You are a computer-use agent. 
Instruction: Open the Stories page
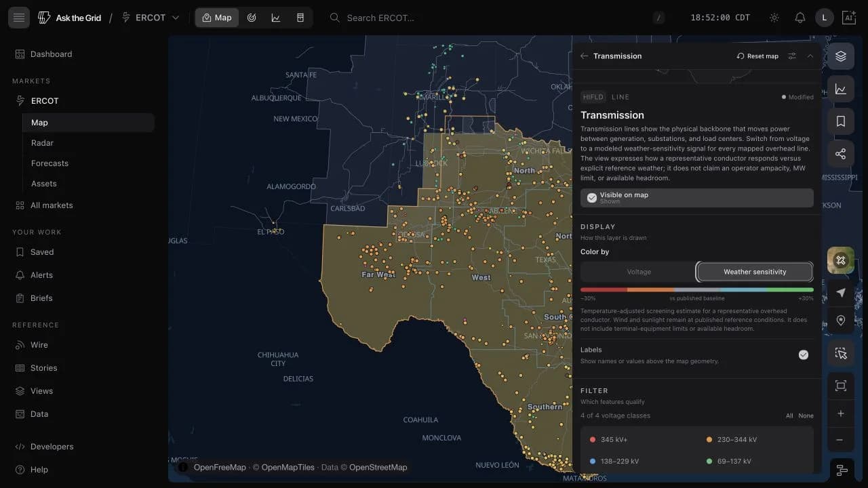click(x=83, y=368)
